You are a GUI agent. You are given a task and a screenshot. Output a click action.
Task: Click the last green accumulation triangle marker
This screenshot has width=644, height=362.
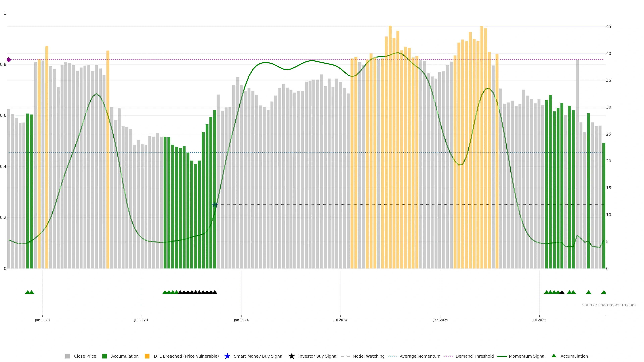[x=604, y=292]
